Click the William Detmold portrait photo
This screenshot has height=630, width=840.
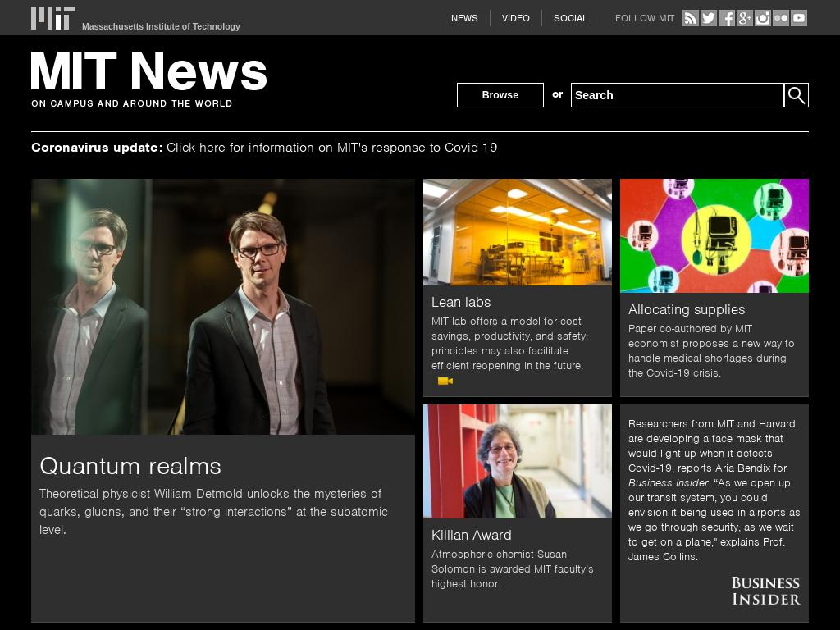[x=223, y=307]
